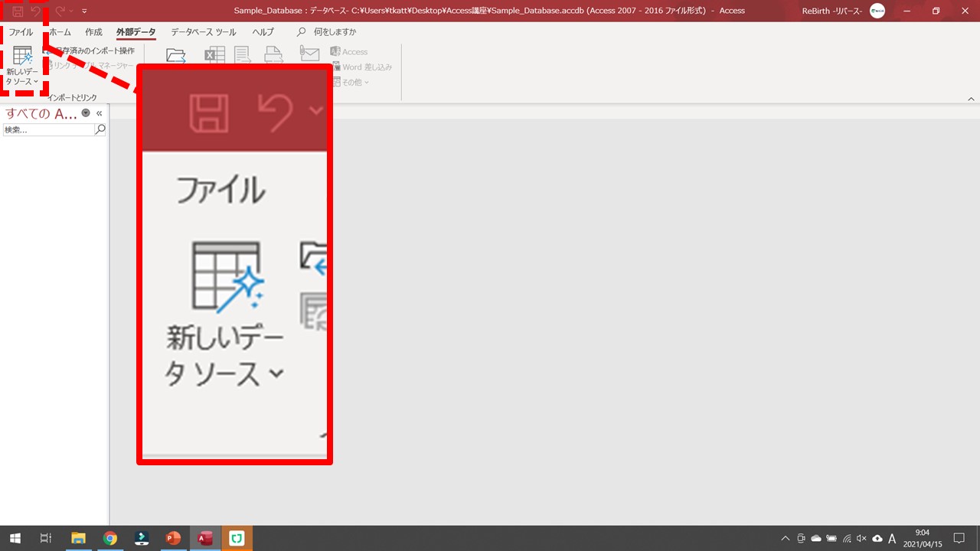Viewport: 980px width, 551px height.
Task: Click the saved exports folder icon
Action: click(x=176, y=55)
